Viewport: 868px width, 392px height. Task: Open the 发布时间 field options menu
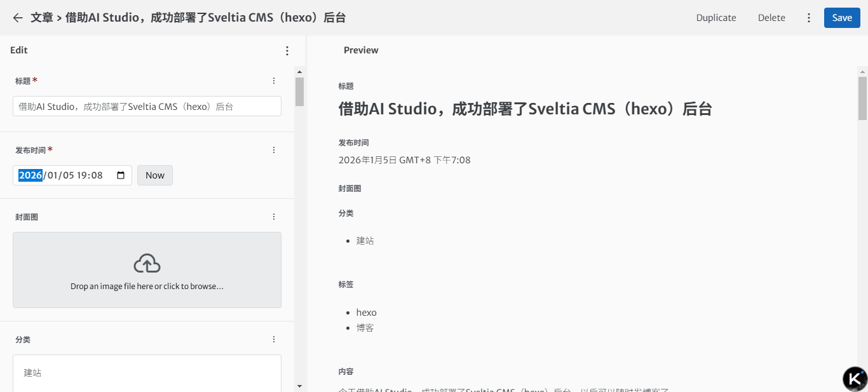pyautogui.click(x=274, y=150)
